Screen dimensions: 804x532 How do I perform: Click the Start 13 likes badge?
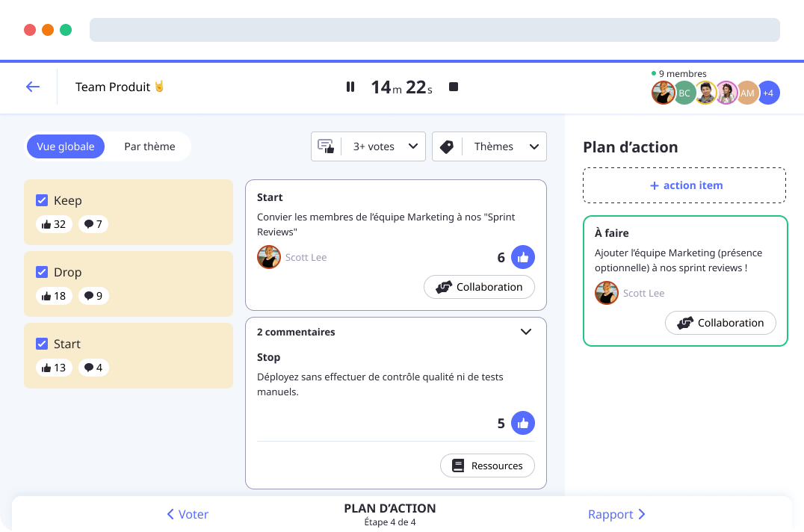click(54, 368)
